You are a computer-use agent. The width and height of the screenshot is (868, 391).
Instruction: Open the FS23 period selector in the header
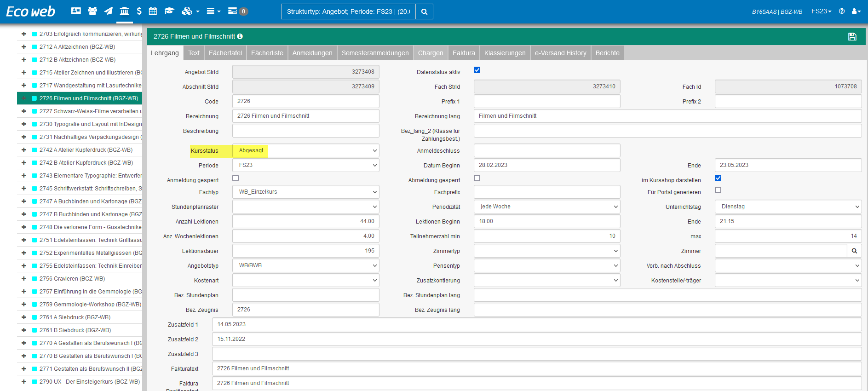821,11
